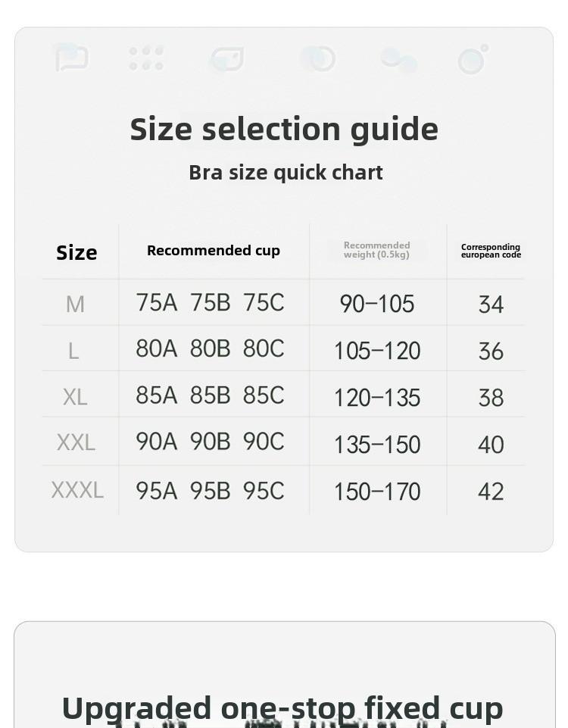Click the overlapping circles icon
The width and height of the screenshot is (568, 728).
pos(318,58)
